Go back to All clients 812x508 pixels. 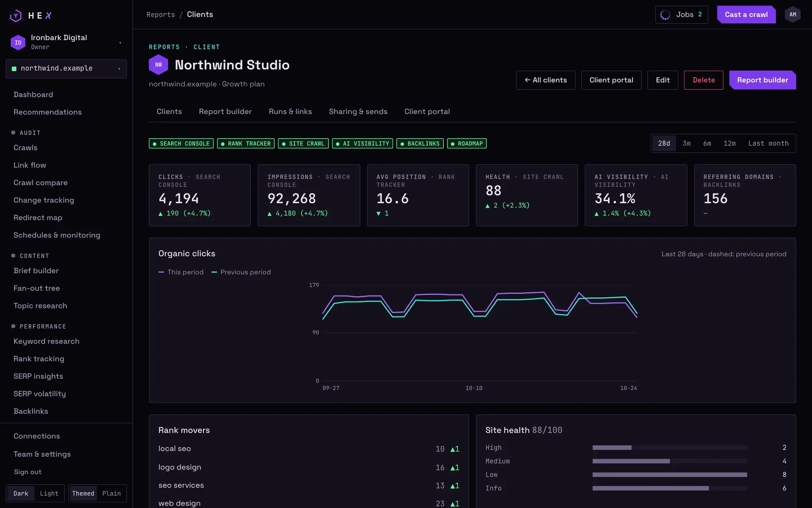546,80
